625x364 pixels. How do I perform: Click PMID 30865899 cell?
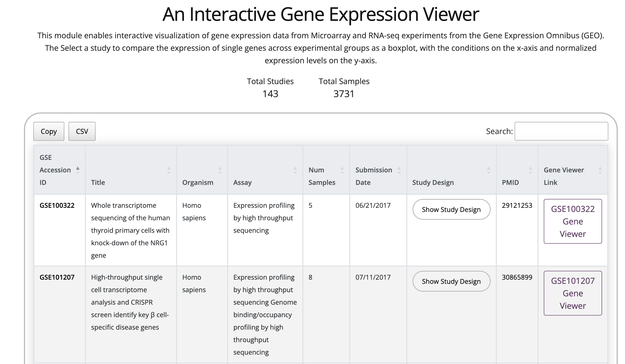(x=517, y=277)
